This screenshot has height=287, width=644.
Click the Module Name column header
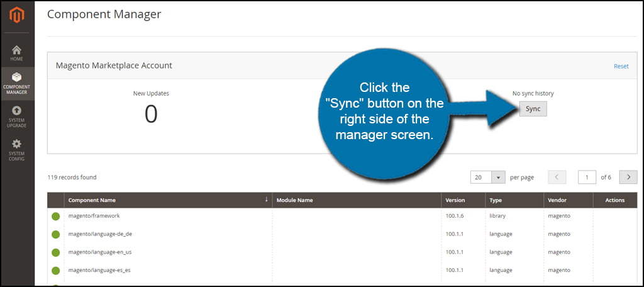(357, 200)
